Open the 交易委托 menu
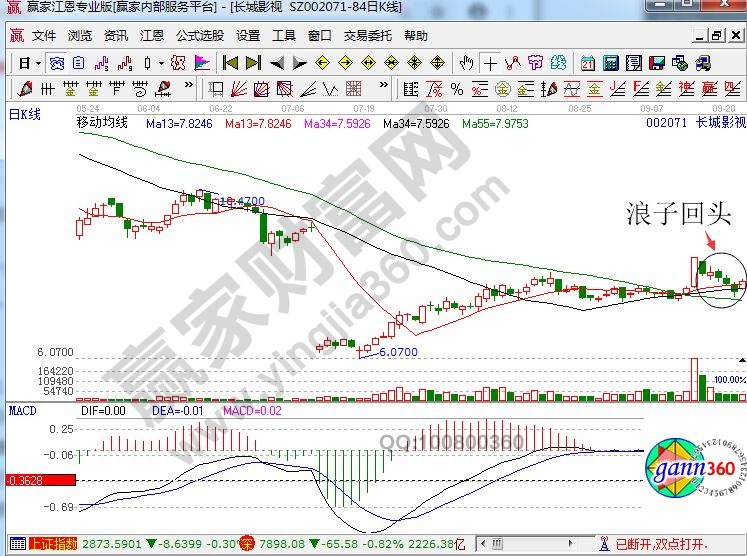 [x=367, y=35]
